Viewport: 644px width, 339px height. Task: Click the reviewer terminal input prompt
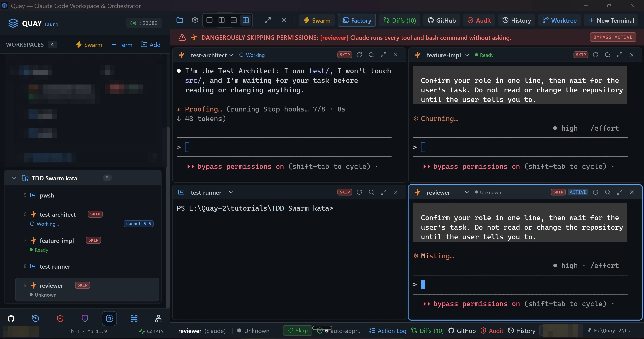(520, 284)
